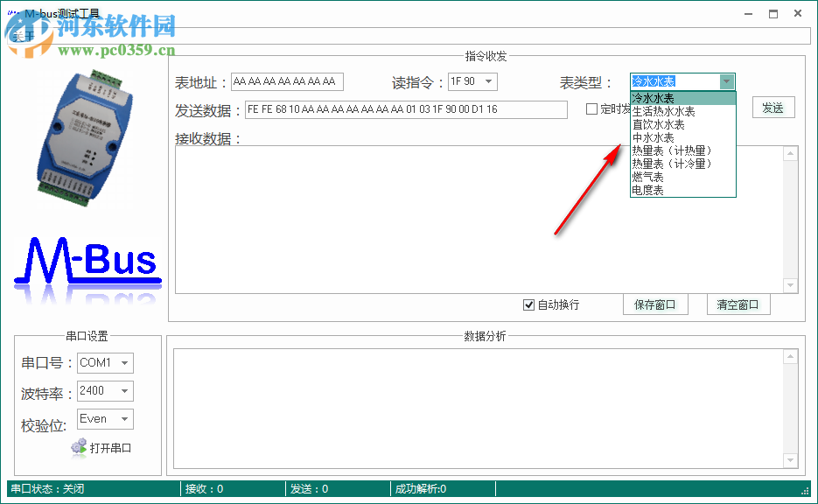The width and height of the screenshot is (818, 504).
Task: Click the serial port connector icon beside 打开串口
Action: [79, 447]
